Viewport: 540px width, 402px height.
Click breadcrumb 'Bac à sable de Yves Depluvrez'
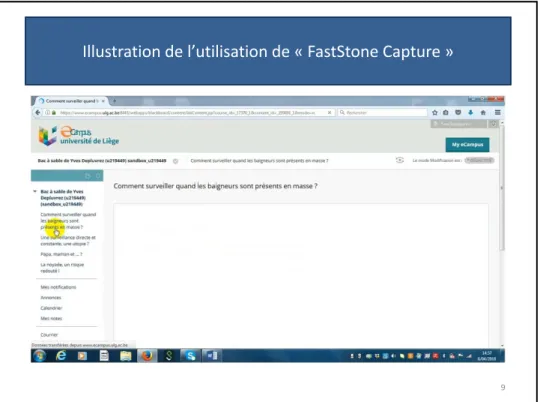[x=102, y=161]
